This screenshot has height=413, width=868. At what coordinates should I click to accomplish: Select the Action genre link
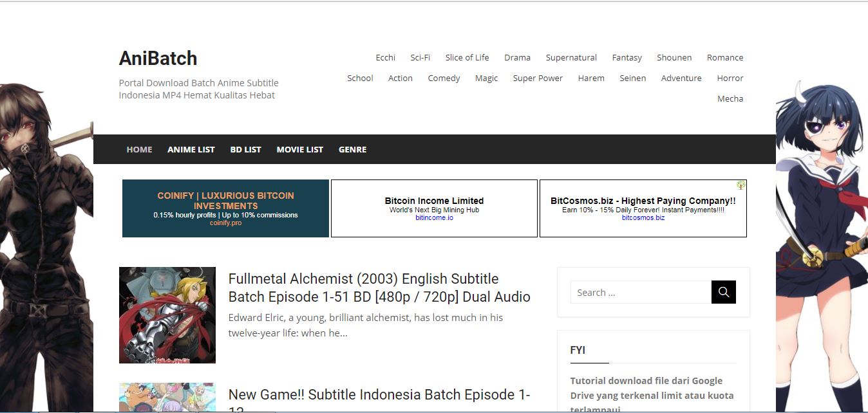401,78
